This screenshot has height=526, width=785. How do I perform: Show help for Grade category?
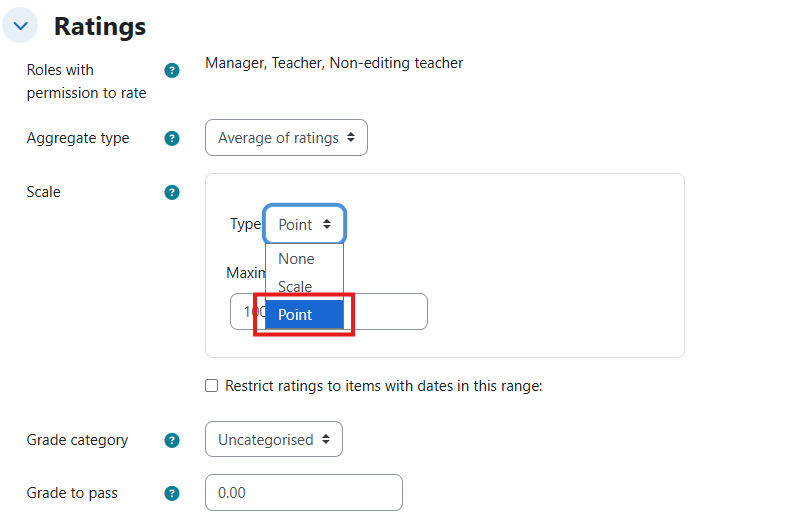172,440
